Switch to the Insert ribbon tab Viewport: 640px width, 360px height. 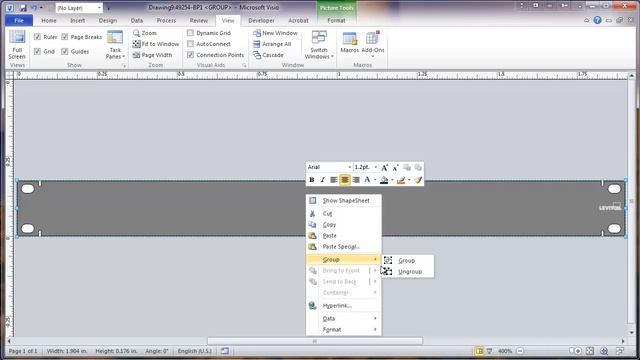pyautogui.click(x=78, y=20)
